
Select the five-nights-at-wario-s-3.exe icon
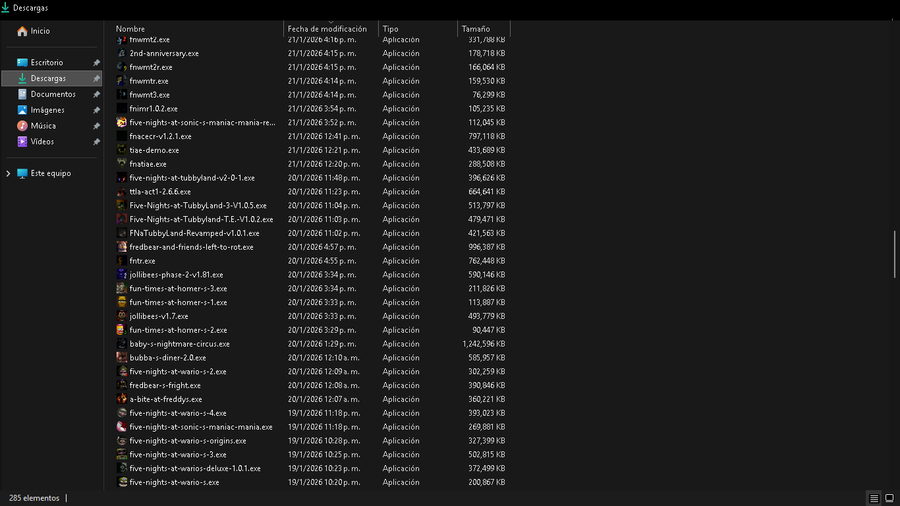pyautogui.click(x=122, y=454)
